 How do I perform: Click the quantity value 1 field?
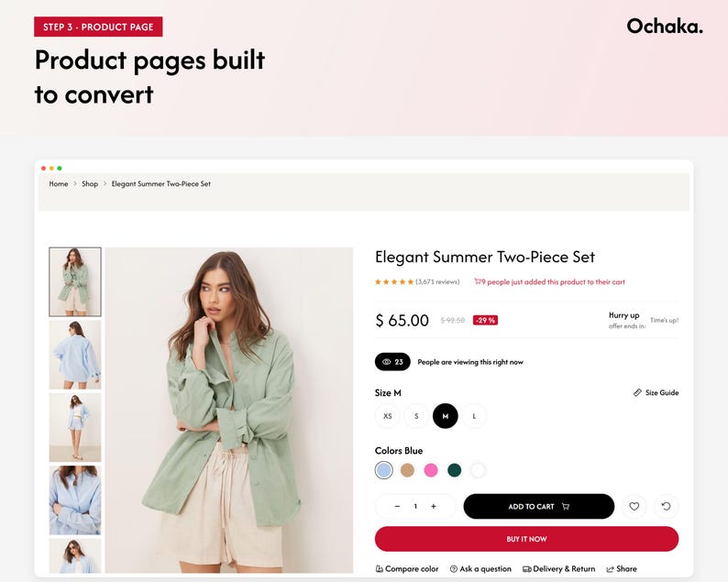[x=415, y=506]
